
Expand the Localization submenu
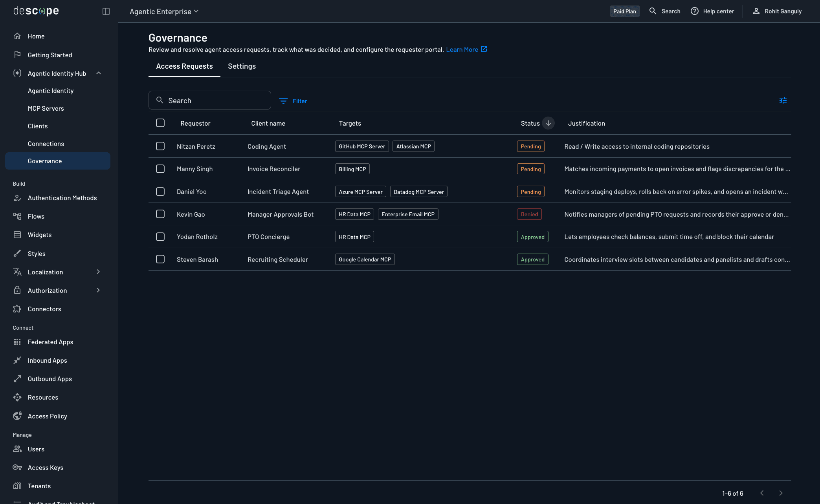tap(98, 272)
